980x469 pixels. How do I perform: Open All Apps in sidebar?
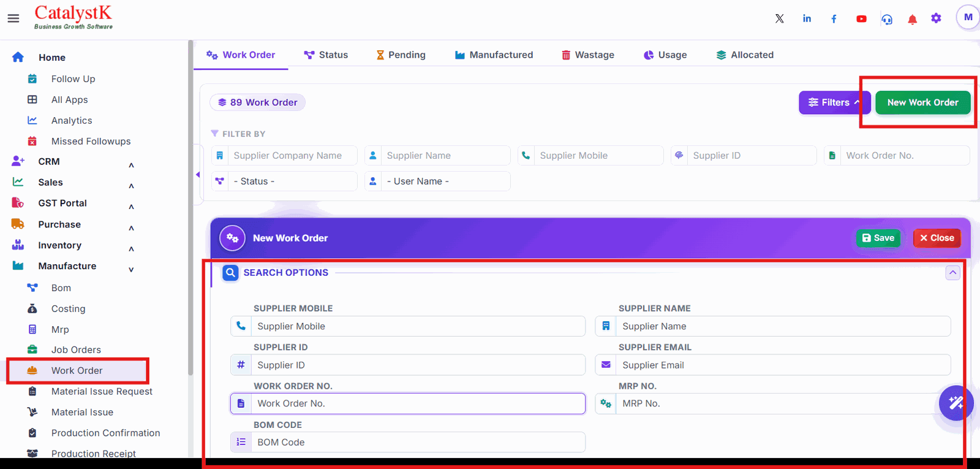tap(69, 99)
